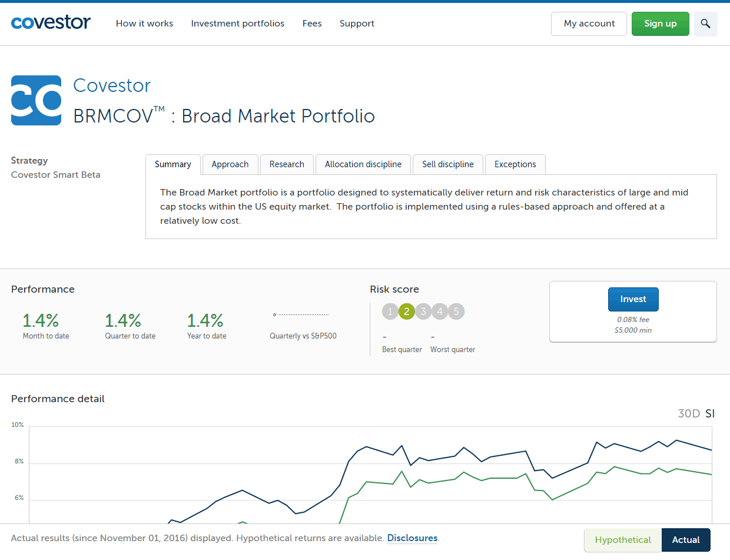Click the Covestor manager name link
730x560 pixels.
112,85
